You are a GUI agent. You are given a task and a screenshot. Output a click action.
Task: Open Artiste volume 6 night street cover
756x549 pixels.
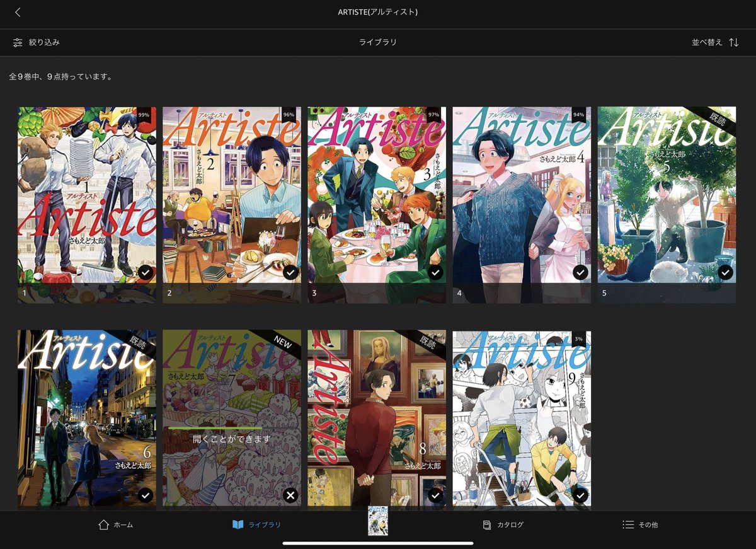pos(87,419)
